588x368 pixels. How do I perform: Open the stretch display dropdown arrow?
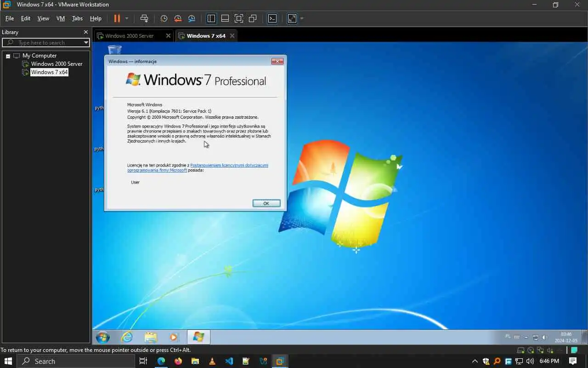click(302, 19)
